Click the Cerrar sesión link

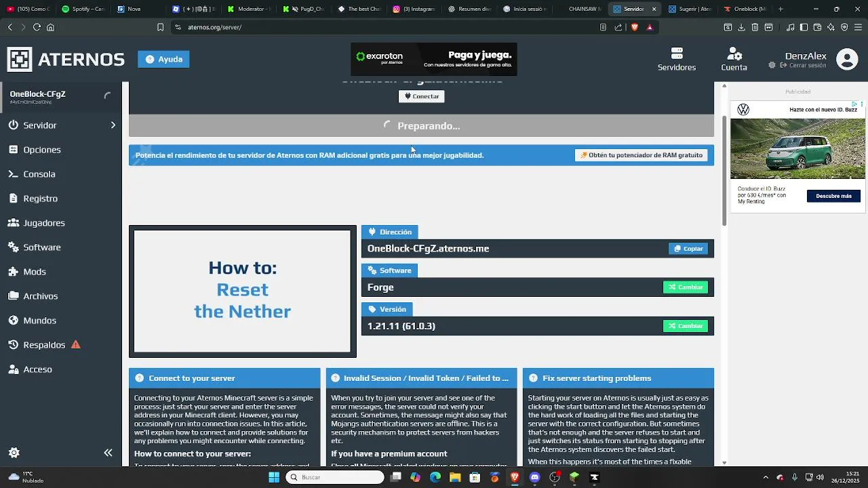click(x=803, y=66)
